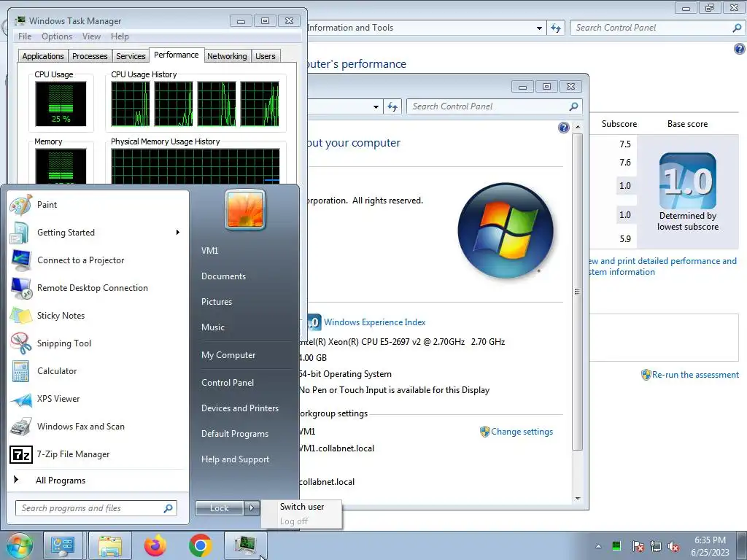The width and height of the screenshot is (747, 560).
Task: Open Default Programs from Start menu
Action: click(235, 434)
